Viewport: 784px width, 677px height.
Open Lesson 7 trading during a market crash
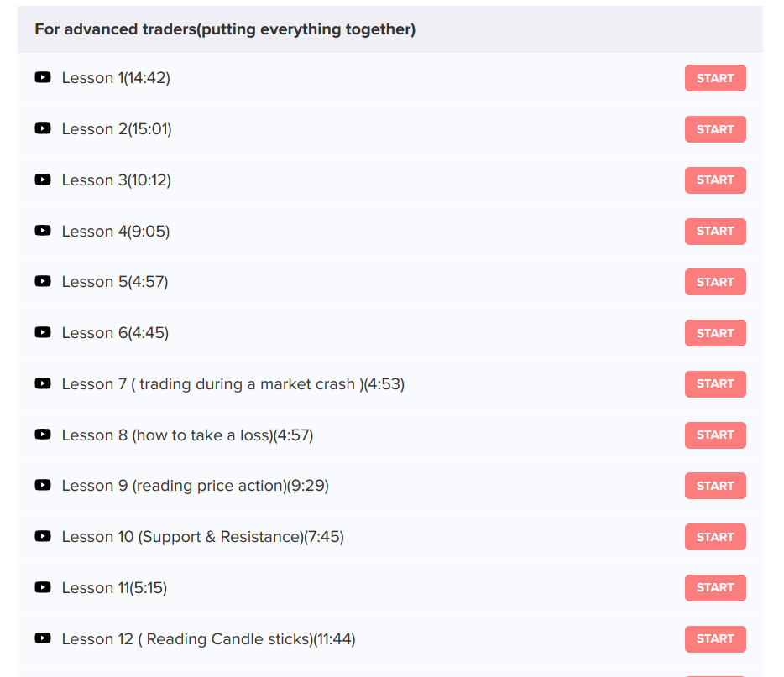pos(233,384)
